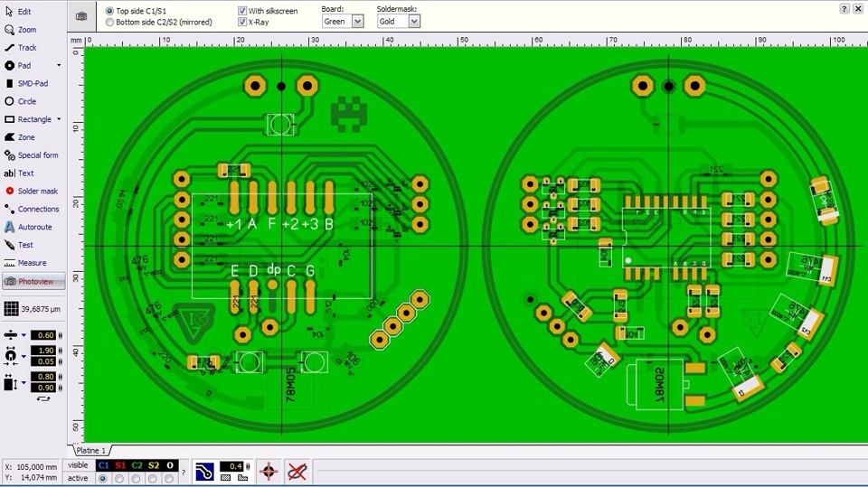Viewport: 868px width, 487px height.
Task: Click the 39,6875 µm grid value
Action: [41, 309]
